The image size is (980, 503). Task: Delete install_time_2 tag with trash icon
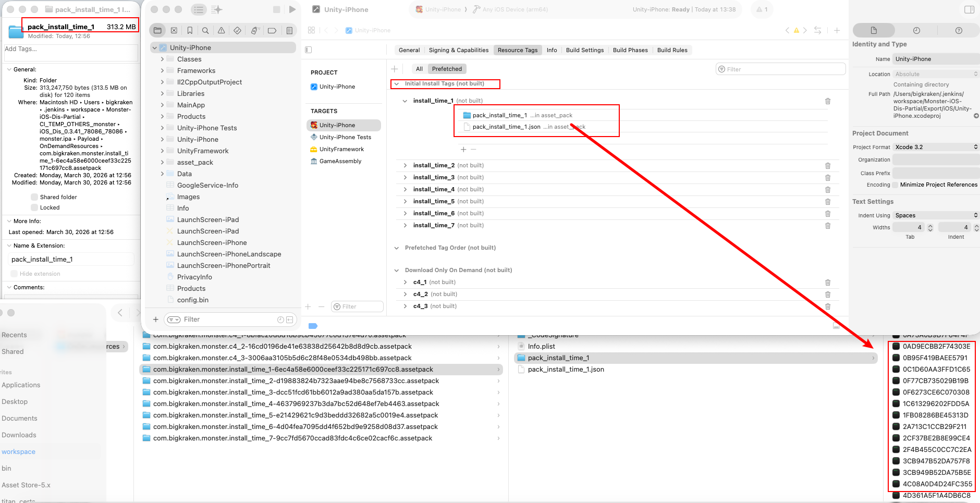828,166
